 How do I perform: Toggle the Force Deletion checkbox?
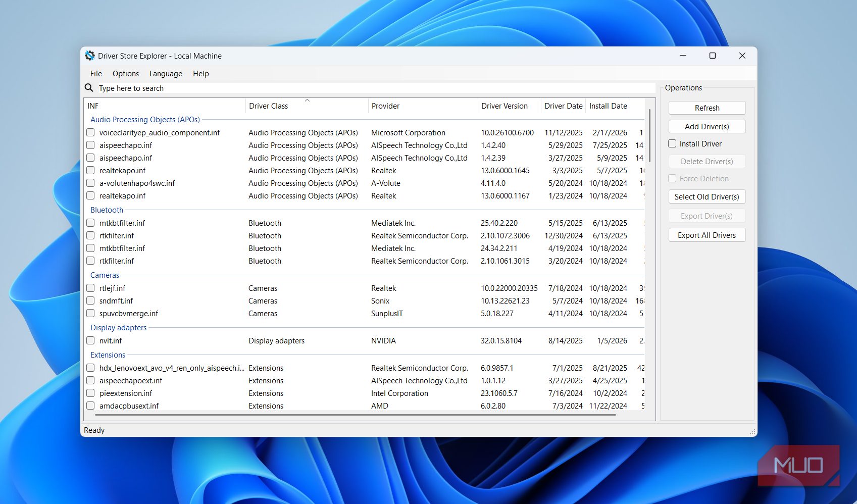(672, 179)
